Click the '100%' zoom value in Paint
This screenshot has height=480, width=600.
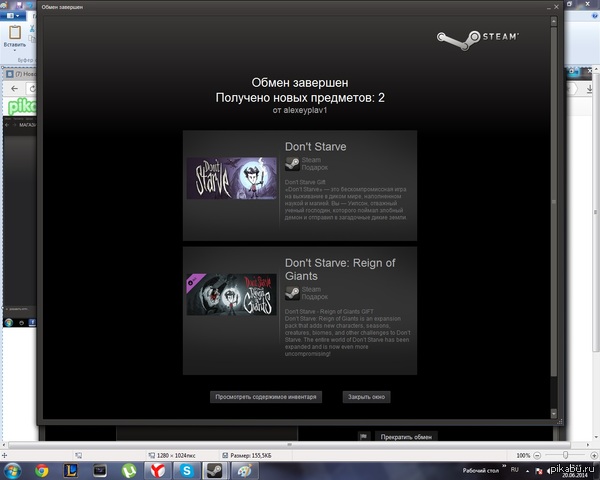click(x=523, y=456)
